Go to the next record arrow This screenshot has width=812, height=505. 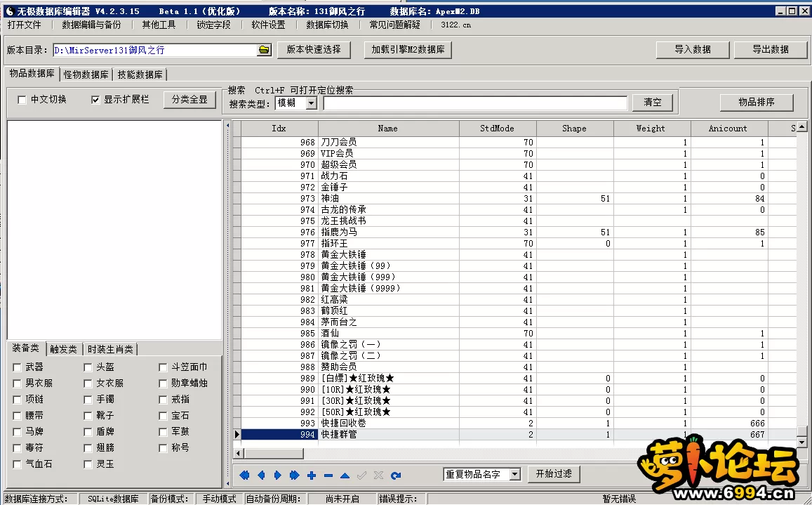(278, 475)
